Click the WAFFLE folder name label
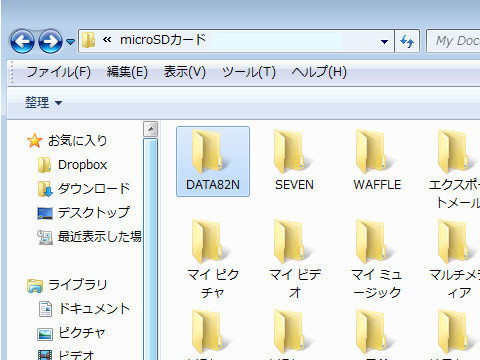The image size is (480, 360). click(377, 185)
